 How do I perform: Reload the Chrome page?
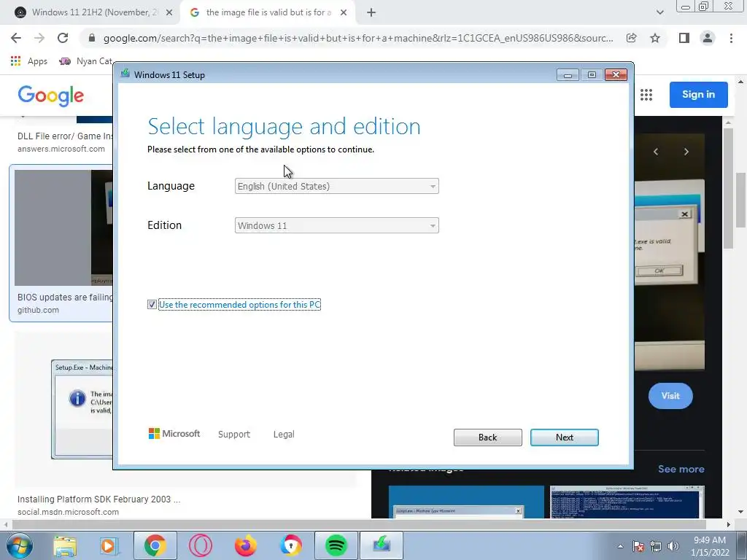[63, 38]
